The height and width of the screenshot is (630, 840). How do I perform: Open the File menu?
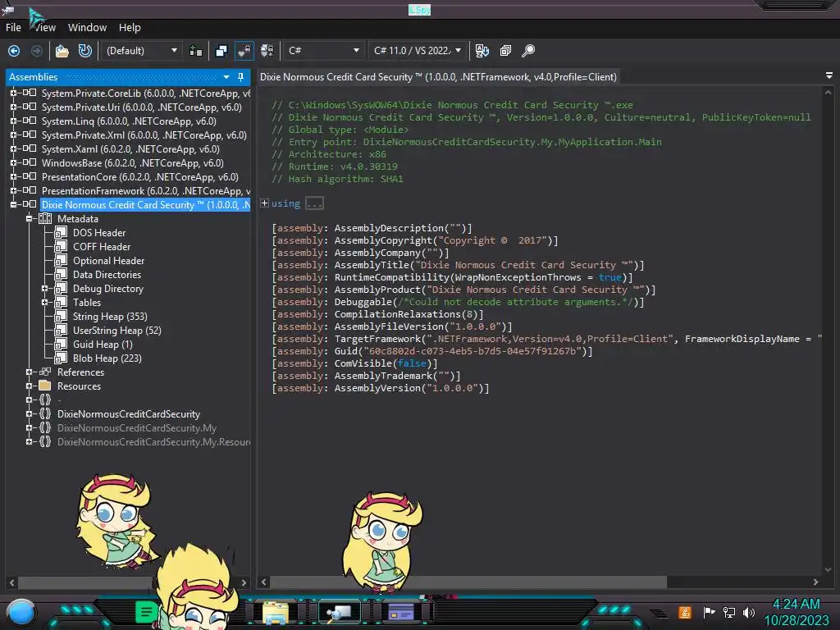13,27
